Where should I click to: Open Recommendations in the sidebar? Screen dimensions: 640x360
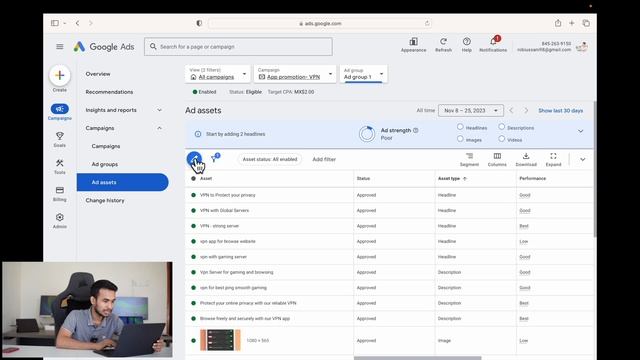[109, 92]
